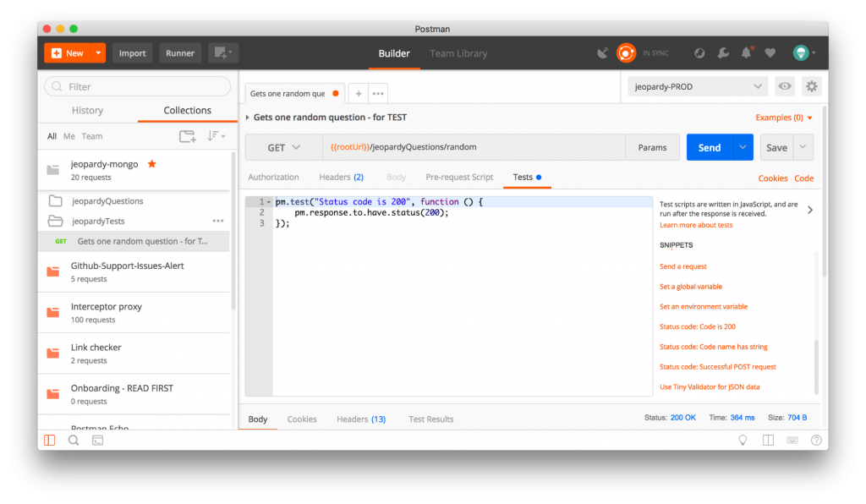
Task: Toggle the sidebar icon in status bar
Action: (x=50, y=440)
